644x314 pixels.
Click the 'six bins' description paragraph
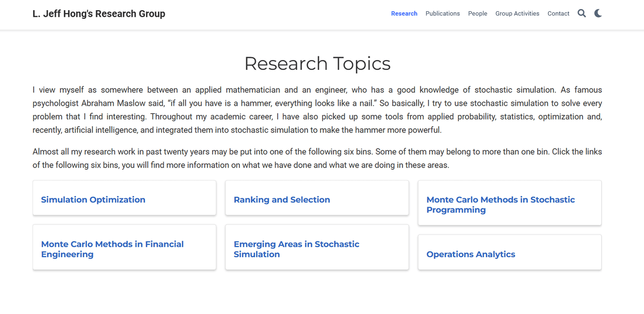(x=317, y=158)
